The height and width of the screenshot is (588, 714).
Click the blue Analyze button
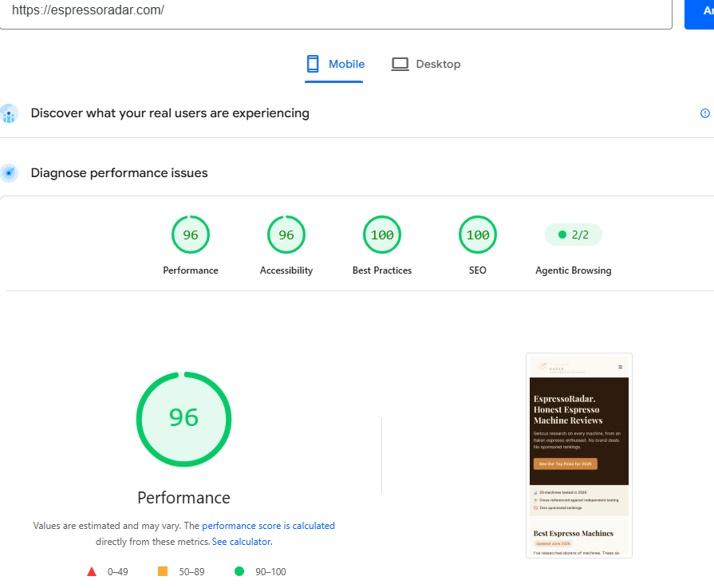[x=700, y=14]
